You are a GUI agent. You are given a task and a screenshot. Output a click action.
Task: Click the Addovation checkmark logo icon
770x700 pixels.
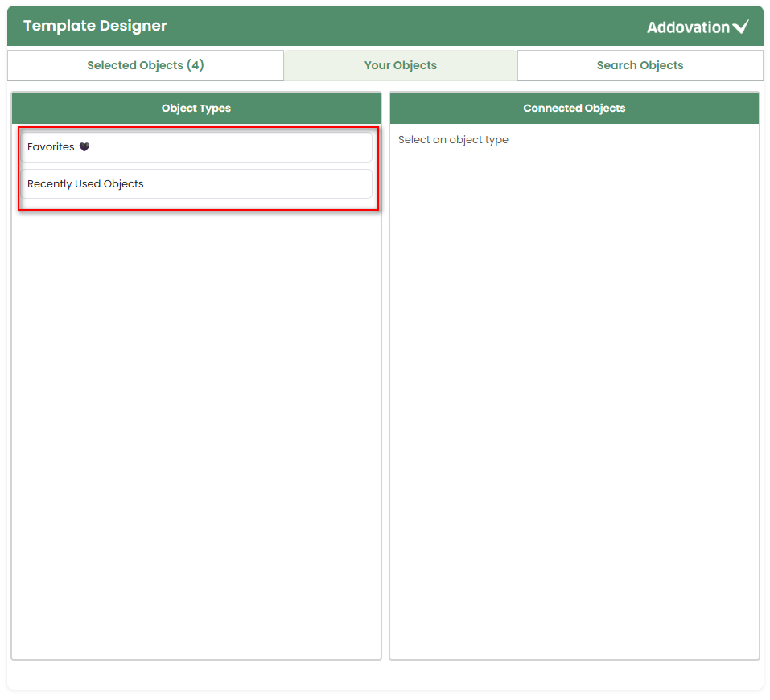pos(741,27)
